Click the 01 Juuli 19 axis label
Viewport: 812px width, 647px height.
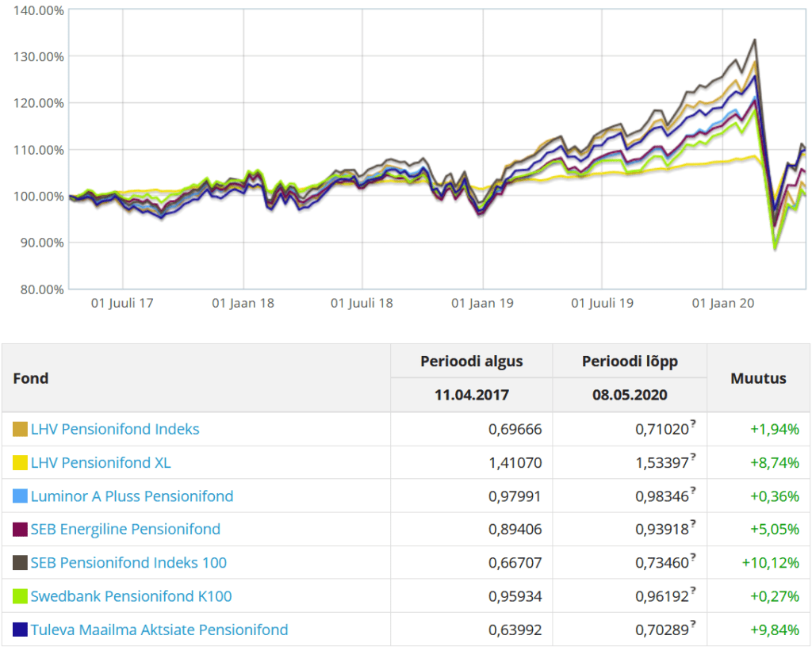[603, 304]
